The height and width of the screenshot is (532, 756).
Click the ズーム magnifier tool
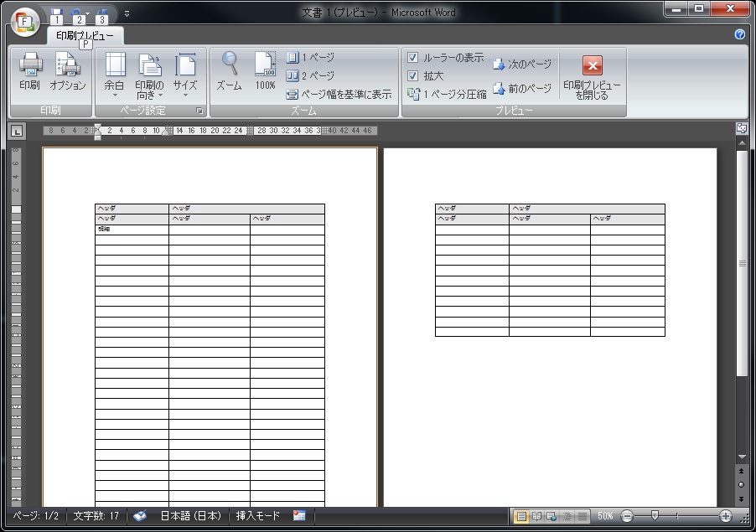[229, 72]
